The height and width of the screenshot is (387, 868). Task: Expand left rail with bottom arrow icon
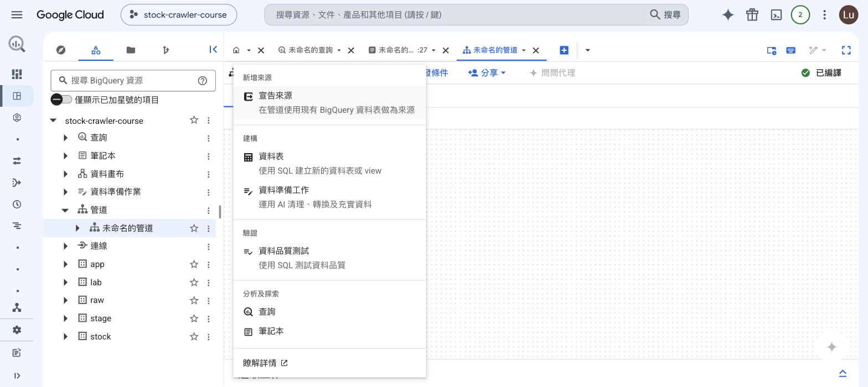(x=17, y=376)
